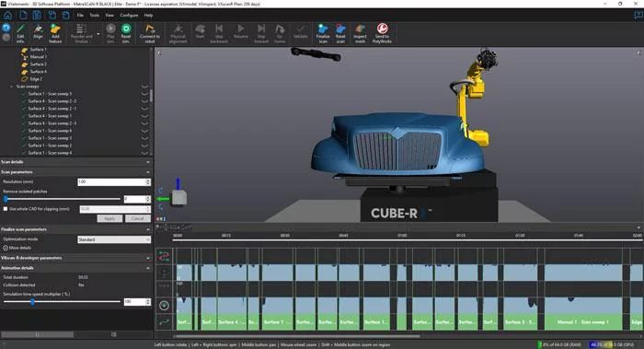Click the Manual 1 - Scan sweep 1 timeline block
The height and width of the screenshot is (349, 644).
(583, 322)
